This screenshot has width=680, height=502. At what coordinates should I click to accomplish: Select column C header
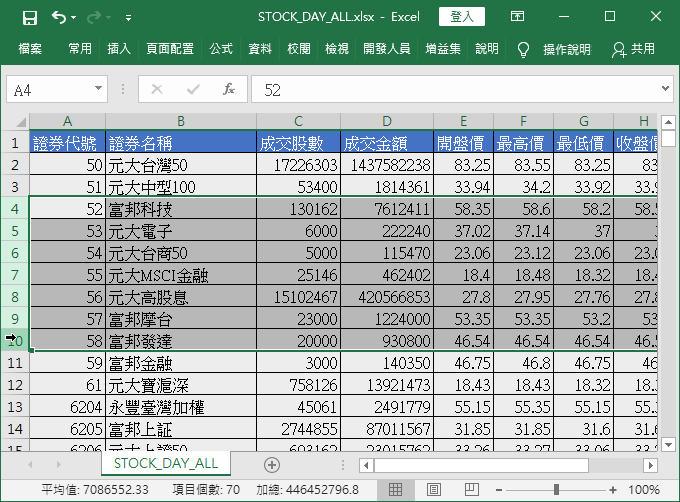(x=298, y=121)
